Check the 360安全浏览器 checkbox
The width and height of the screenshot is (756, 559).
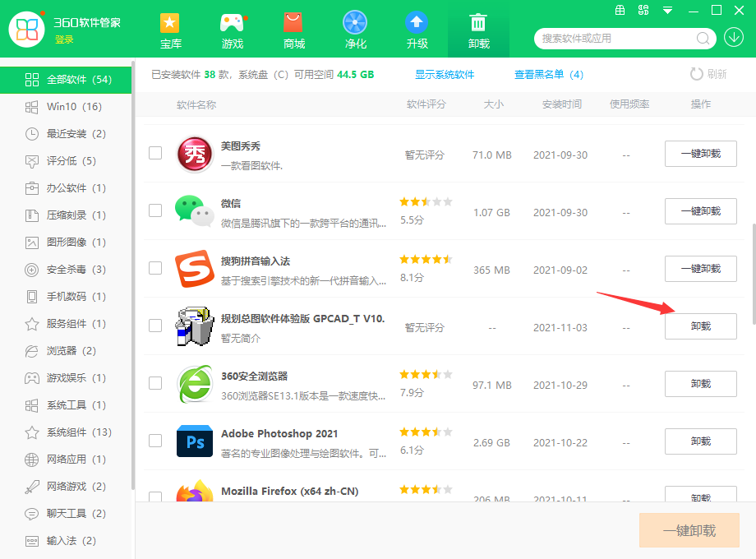click(x=155, y=383)
